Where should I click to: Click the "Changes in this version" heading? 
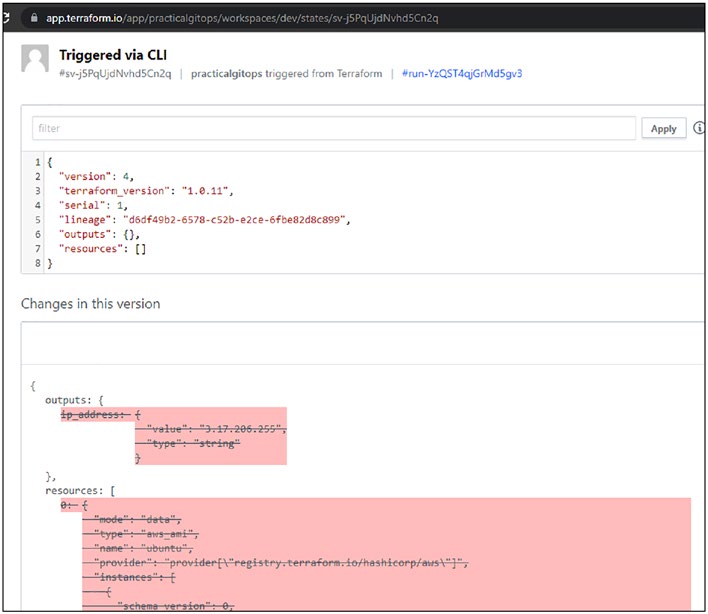tap(91, 304)
